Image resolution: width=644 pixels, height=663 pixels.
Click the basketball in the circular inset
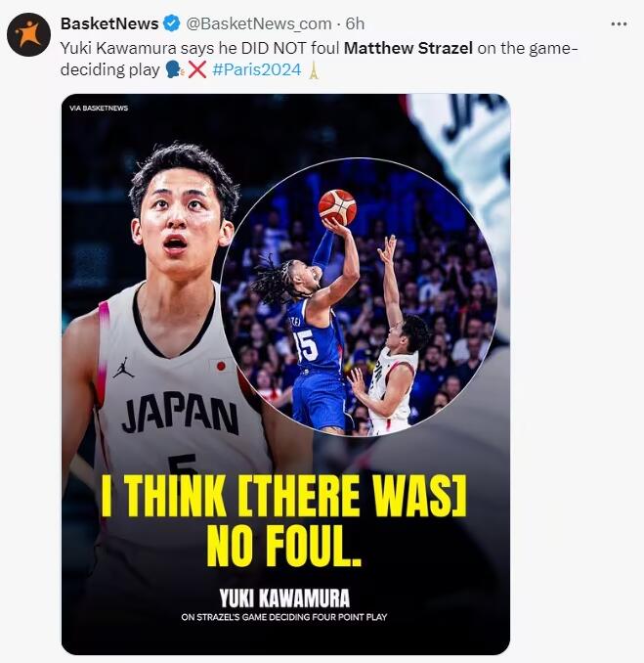(337, 206)
